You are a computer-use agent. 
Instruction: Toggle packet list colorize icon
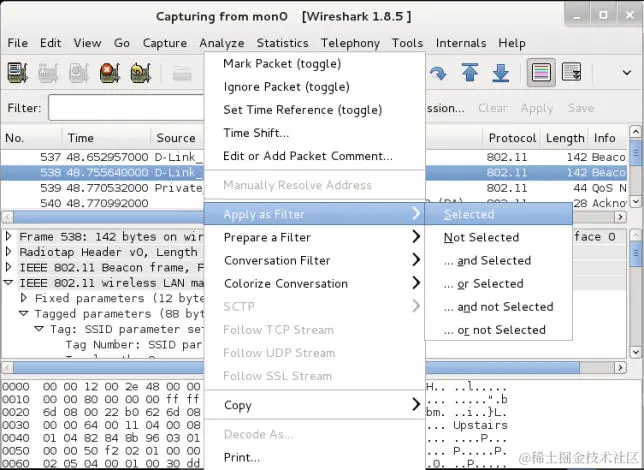(x=541, y=72)
